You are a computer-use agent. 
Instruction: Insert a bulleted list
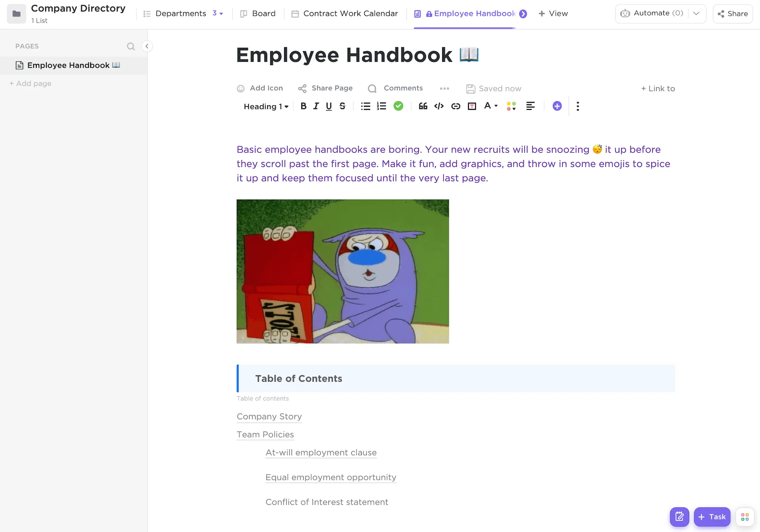pyautogui.click(x=365, y=106)
